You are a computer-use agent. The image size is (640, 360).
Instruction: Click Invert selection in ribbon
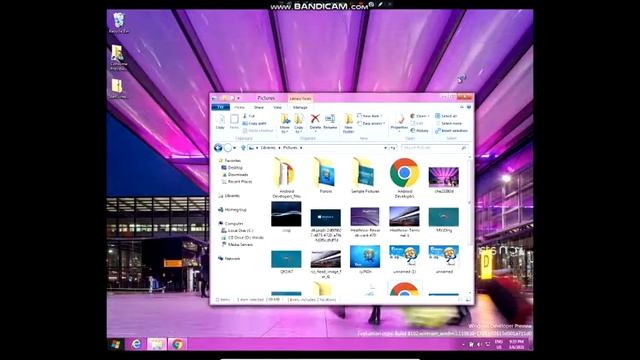point(451,131)
